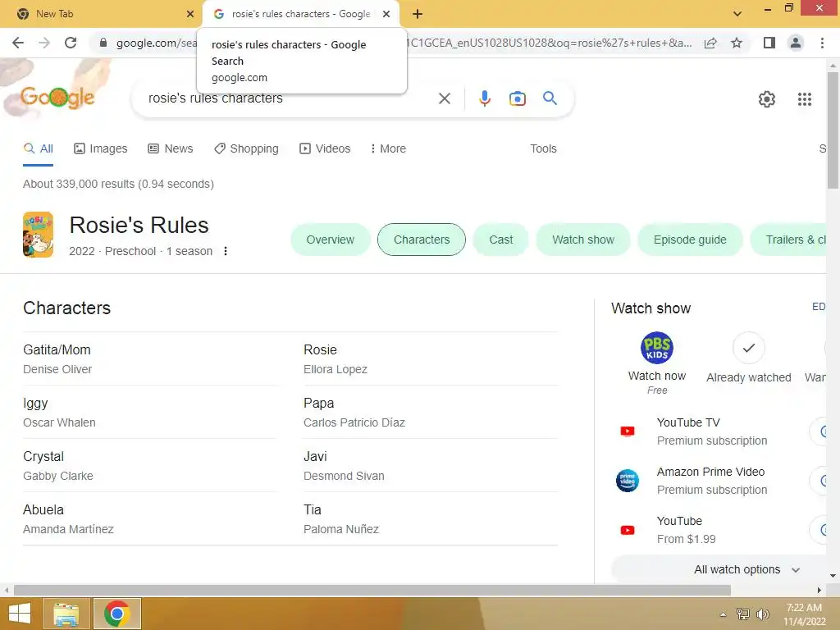Reload the current page
840x630 pixels.
71,43
